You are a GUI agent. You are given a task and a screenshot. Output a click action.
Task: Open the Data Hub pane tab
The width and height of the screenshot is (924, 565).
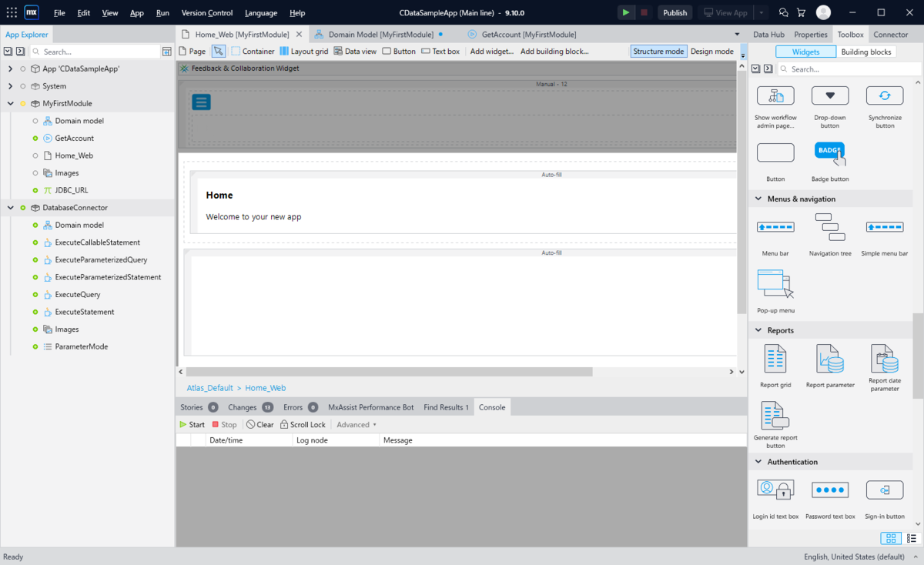click(768, 35)
